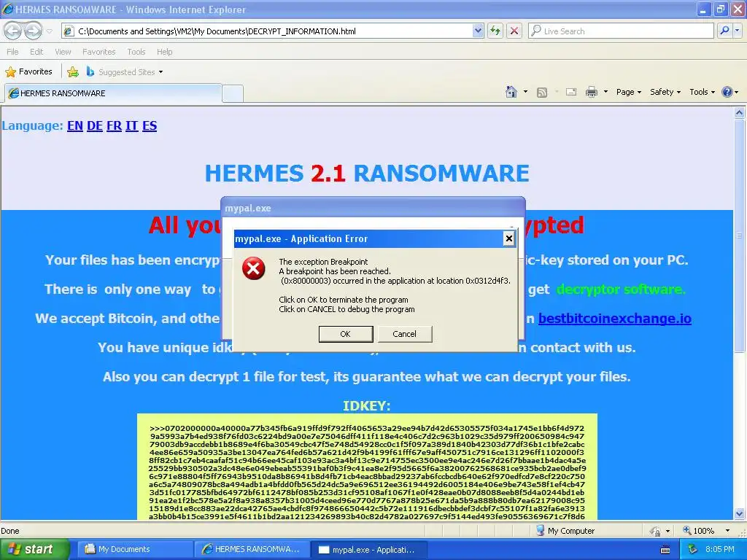The height and width of the screenshot is (560, 747).
Task: Click the RSS feeds icon
Action: (542, 93)
